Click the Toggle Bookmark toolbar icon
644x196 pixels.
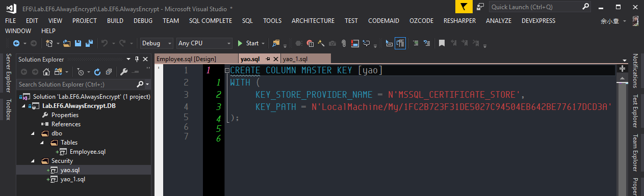tap(442, 43)
